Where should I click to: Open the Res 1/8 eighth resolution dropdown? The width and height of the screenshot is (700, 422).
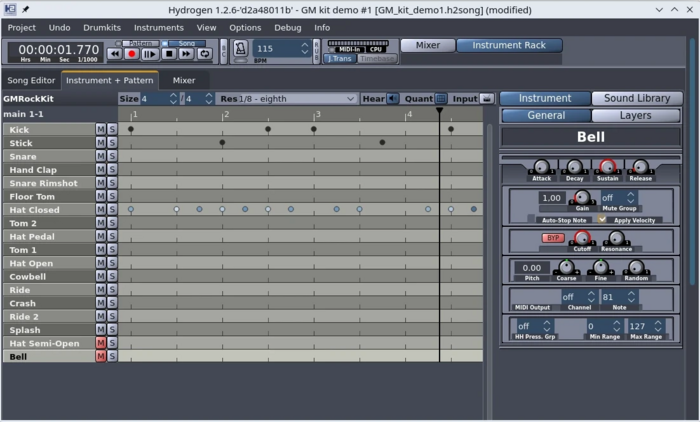click(296, 99)
